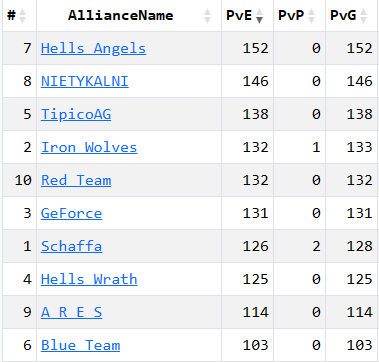Open the Hells Wrath link

click(x=89, y=279)
